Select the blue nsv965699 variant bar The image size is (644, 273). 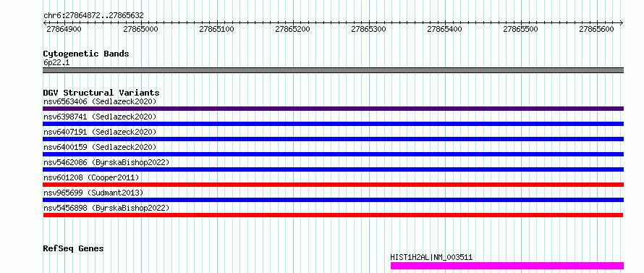(x=333, y=200)
